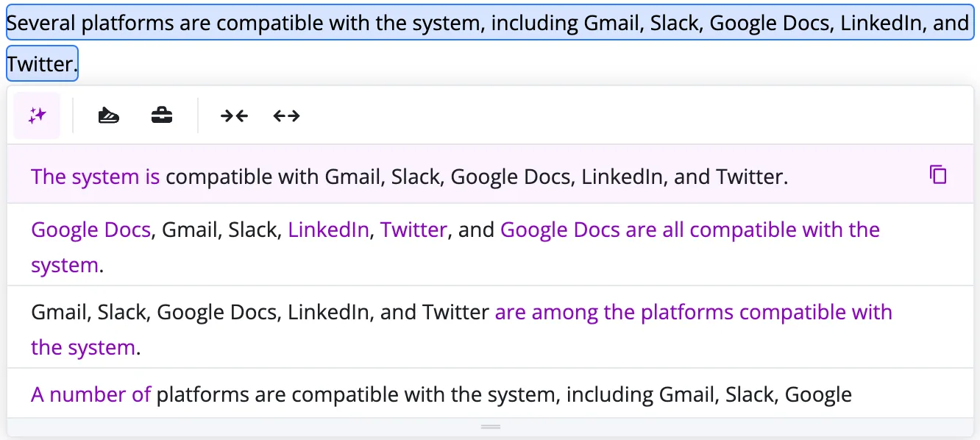The image size is (980, 440).
Task: Apply the suggestion starting "A number of platforms"
Action: 490,394
